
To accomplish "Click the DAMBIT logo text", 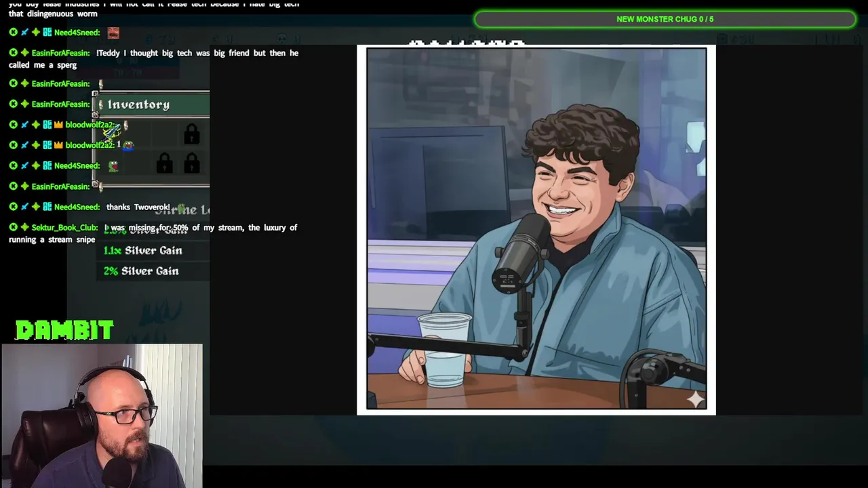I will pyautogui.click(x=64, y=330).
